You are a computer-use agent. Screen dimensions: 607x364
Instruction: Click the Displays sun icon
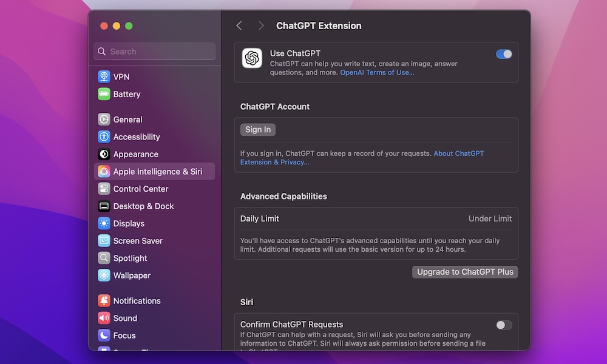click(104, 223)
